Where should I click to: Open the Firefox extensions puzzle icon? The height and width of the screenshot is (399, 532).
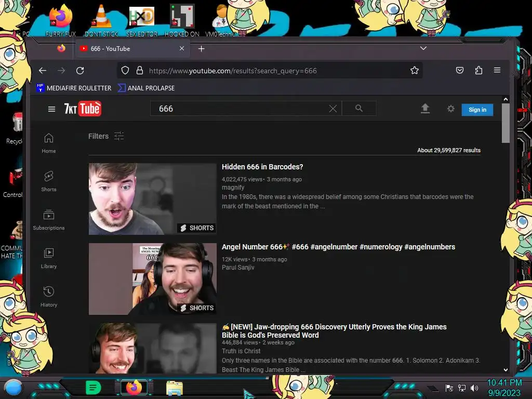478,70
